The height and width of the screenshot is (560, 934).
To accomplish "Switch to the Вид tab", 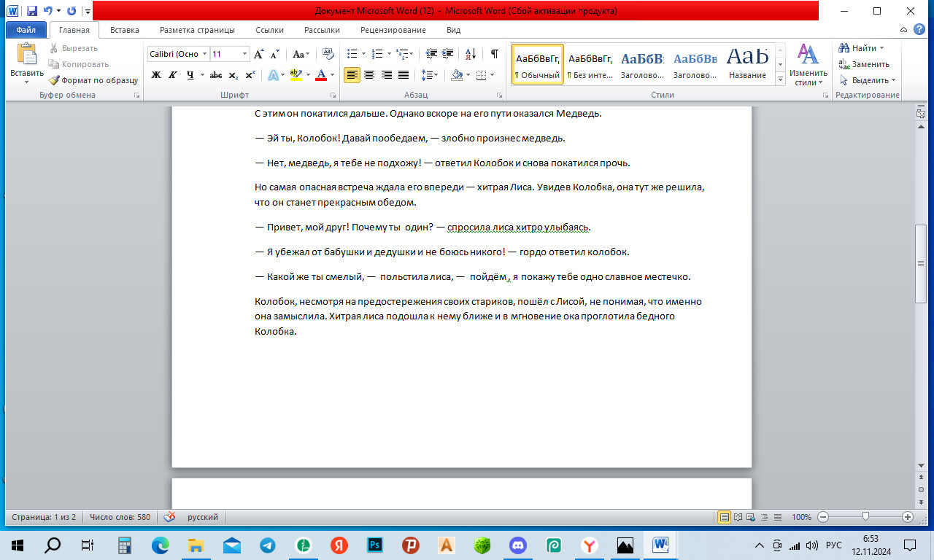I will (x=453, y=30).
